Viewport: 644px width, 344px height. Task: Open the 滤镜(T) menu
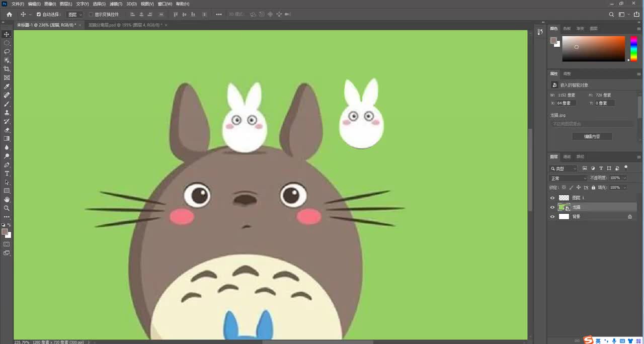coord(116,4)
